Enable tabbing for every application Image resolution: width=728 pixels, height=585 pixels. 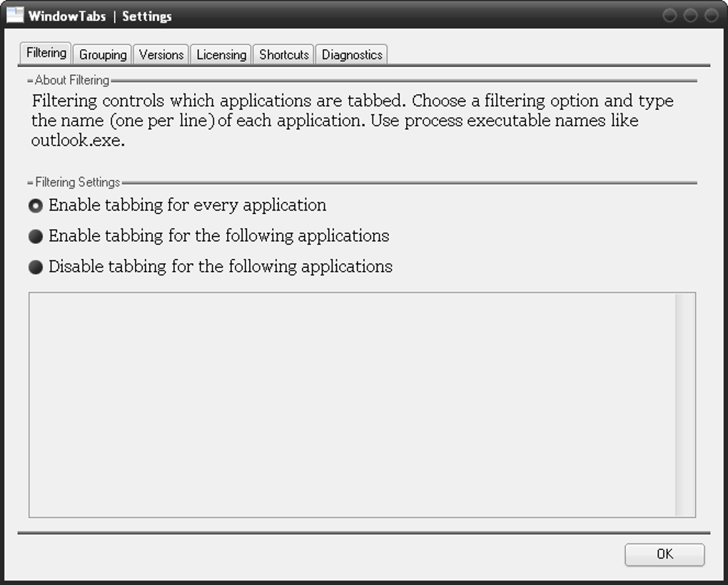[x=35, y=205]
